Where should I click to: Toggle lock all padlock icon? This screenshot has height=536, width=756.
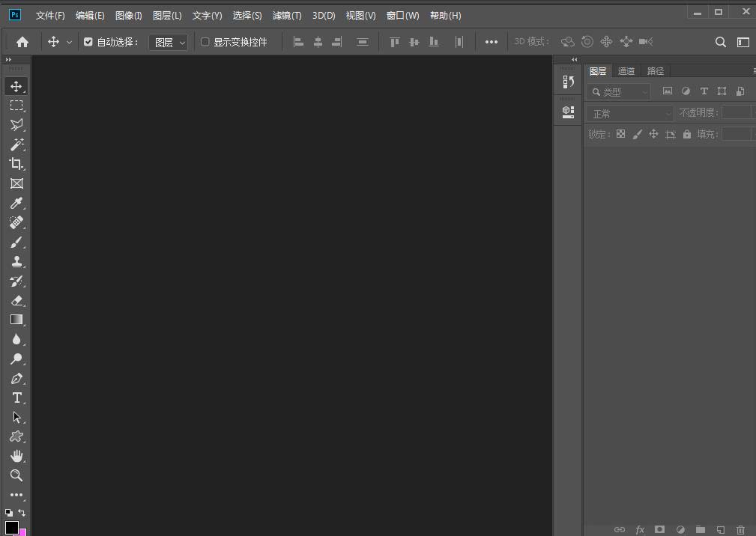click(x=686, y=134)
